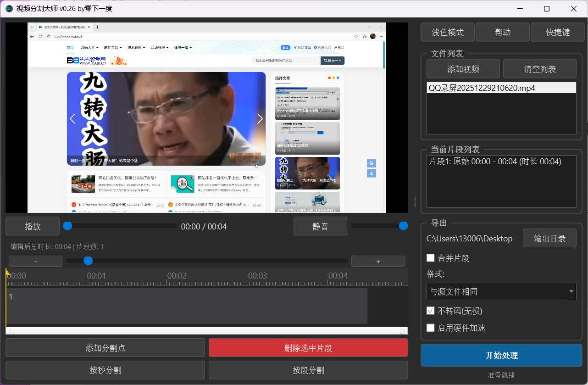The width and height of the screenshot is (588, 385).
Task: Enable 启用硬件加速 checkbox
Action: coord(431,328)
